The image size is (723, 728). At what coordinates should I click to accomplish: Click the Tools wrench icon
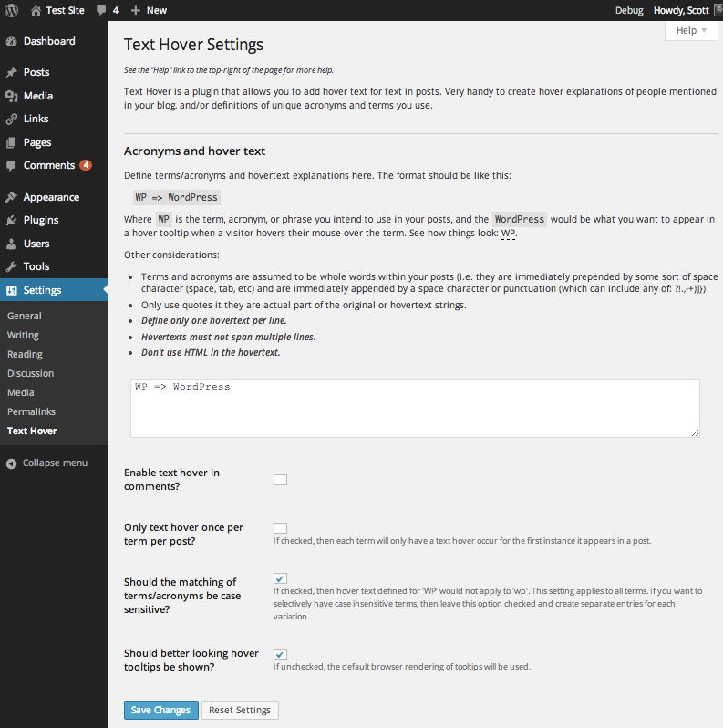(11, 267)
